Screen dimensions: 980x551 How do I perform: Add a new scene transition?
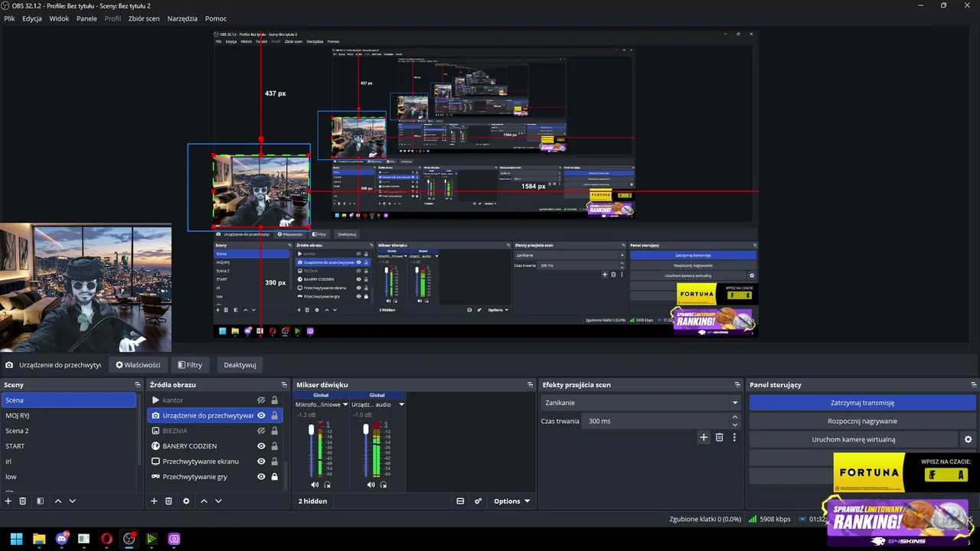704,438
